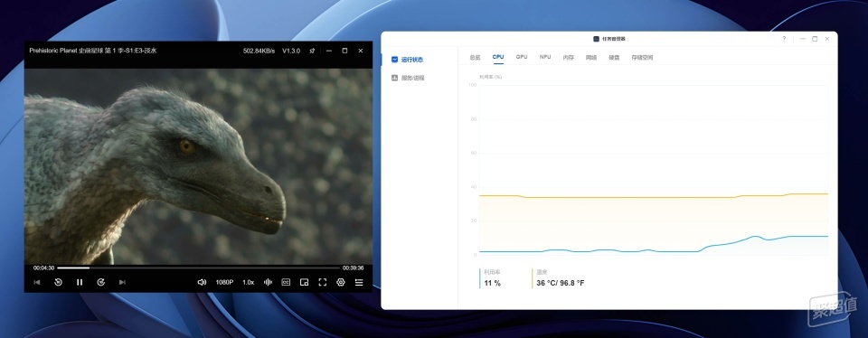Open task manager help question mark
This screenshot has width=868, height=338.
click(x=784, y=39)
